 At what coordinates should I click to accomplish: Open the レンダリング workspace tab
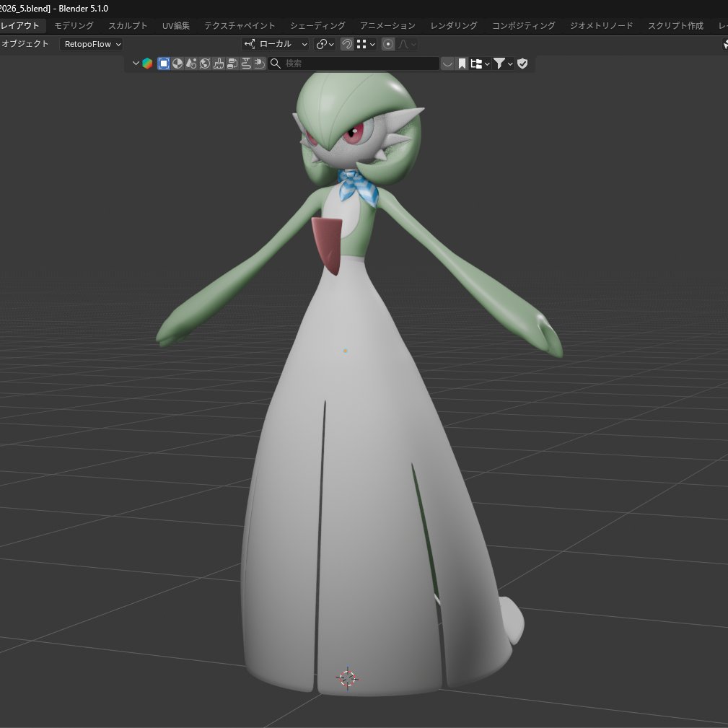pyautogui.click(x=454, y=25)
